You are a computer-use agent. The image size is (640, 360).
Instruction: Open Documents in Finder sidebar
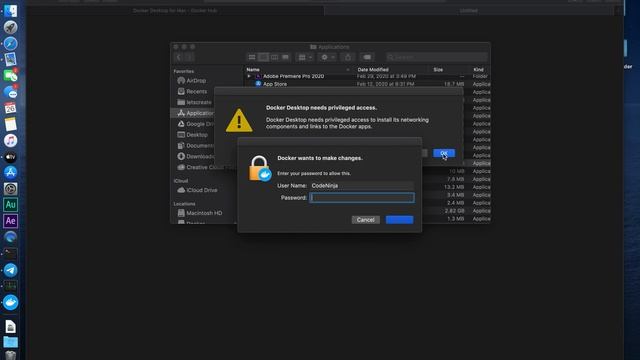[x=195, y=145]
